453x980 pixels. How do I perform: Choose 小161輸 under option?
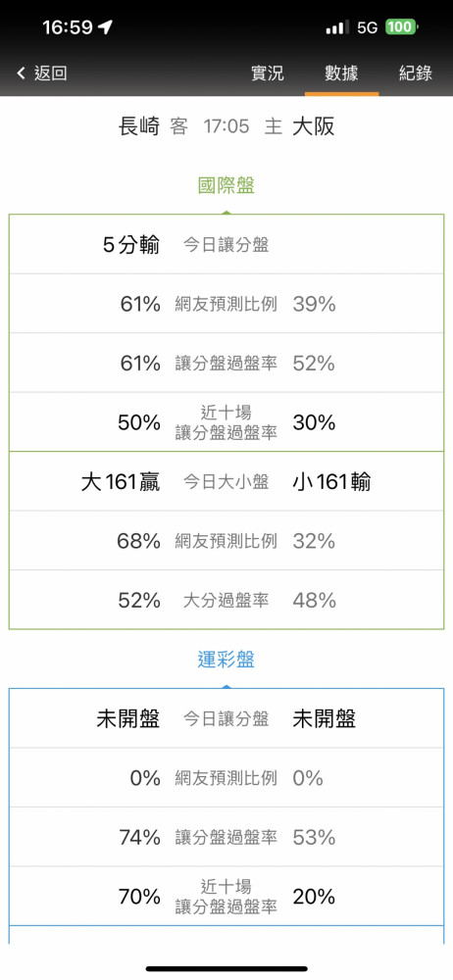click(331, 482)
